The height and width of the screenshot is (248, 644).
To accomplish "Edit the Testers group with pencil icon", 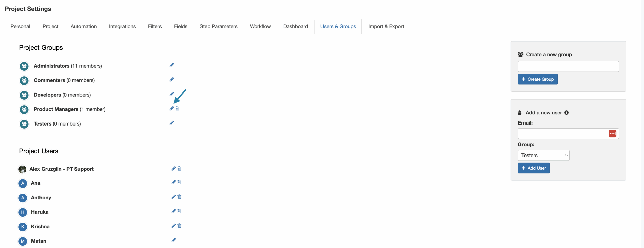I will pos(172,123).
